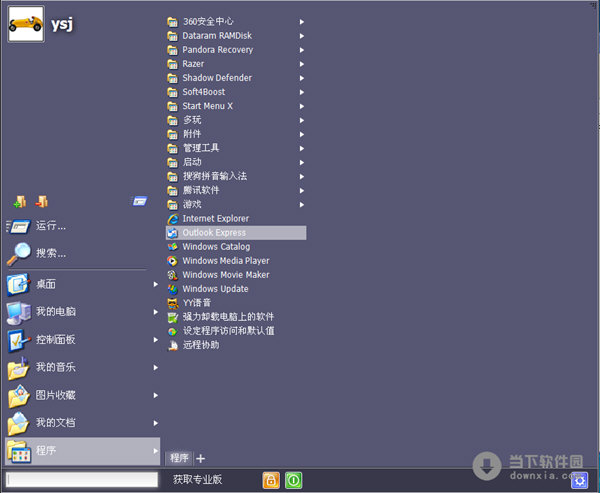Click the 运行 (Run) icon

[18, 226]
